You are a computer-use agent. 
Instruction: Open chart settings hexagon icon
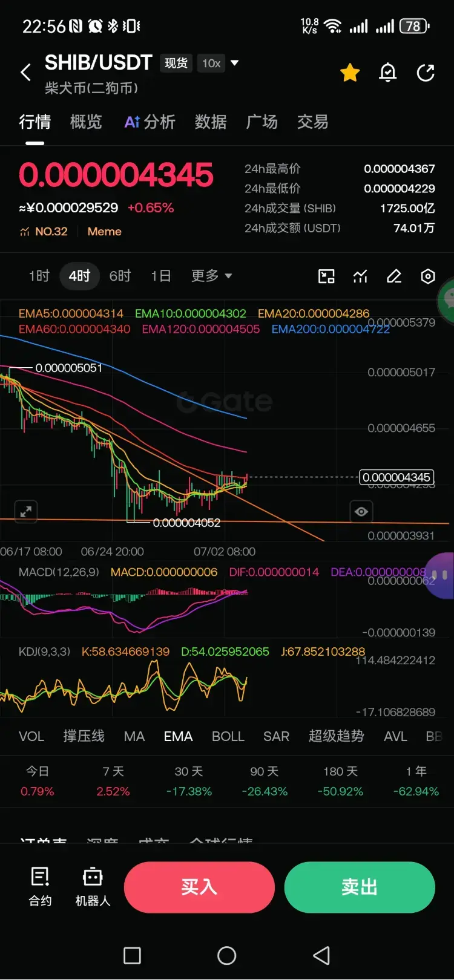pos(428,276)
